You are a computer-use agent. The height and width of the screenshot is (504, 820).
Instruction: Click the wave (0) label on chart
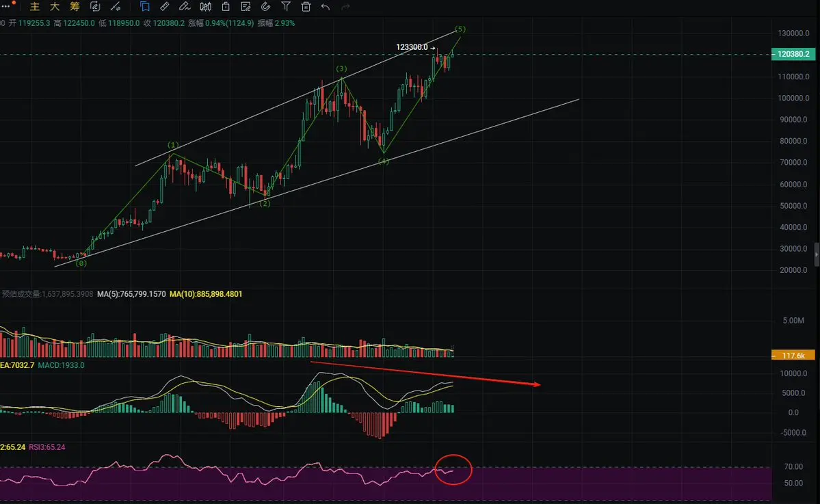tap(81, 263)
